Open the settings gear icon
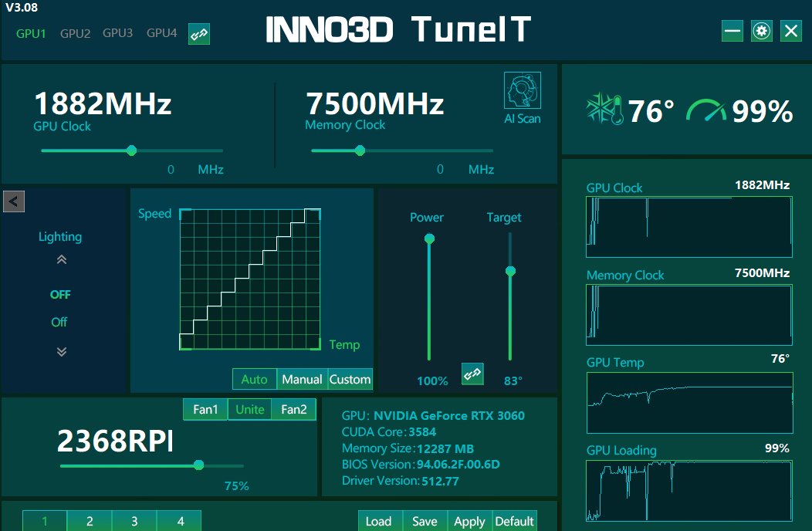The image size is (812, 531). coord(761,31)
